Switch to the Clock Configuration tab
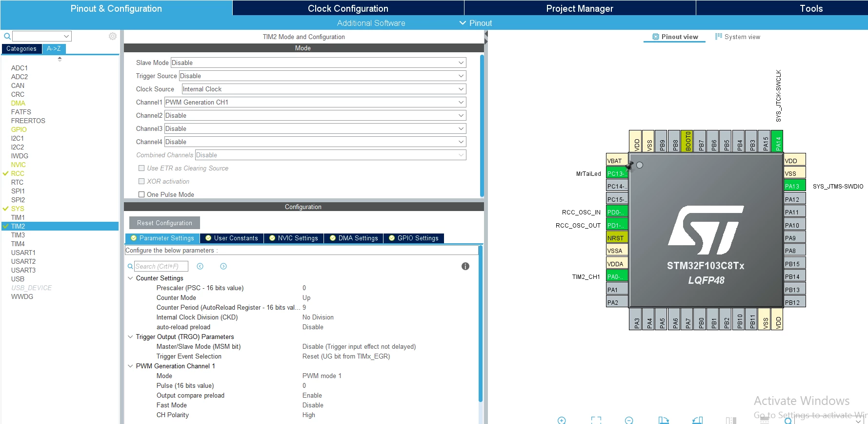The height and width of the screenshot is (424, 868). pos(348,8)
